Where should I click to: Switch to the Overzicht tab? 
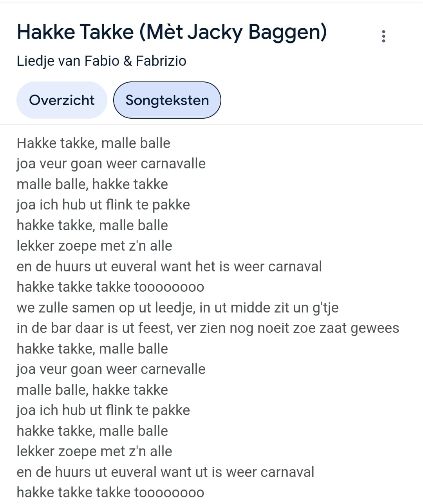(x=61, y=100)
